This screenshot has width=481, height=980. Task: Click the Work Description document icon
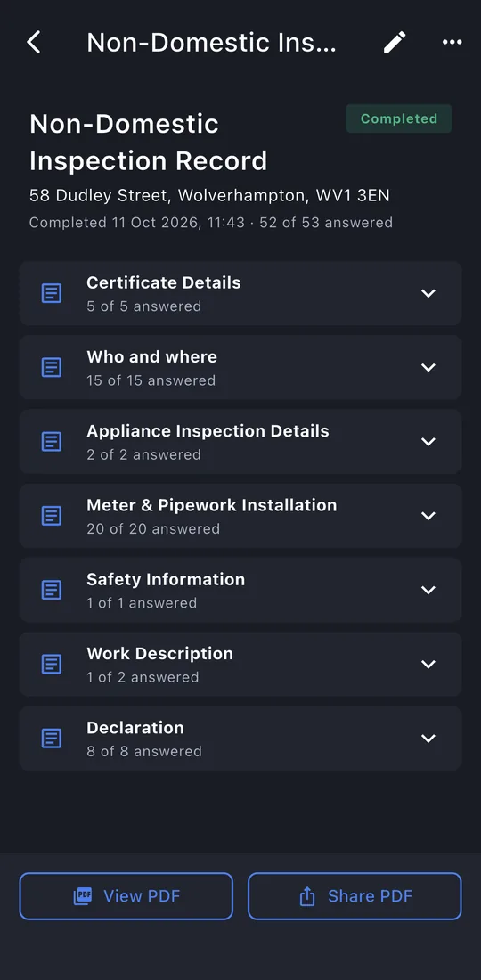(52, 664)
